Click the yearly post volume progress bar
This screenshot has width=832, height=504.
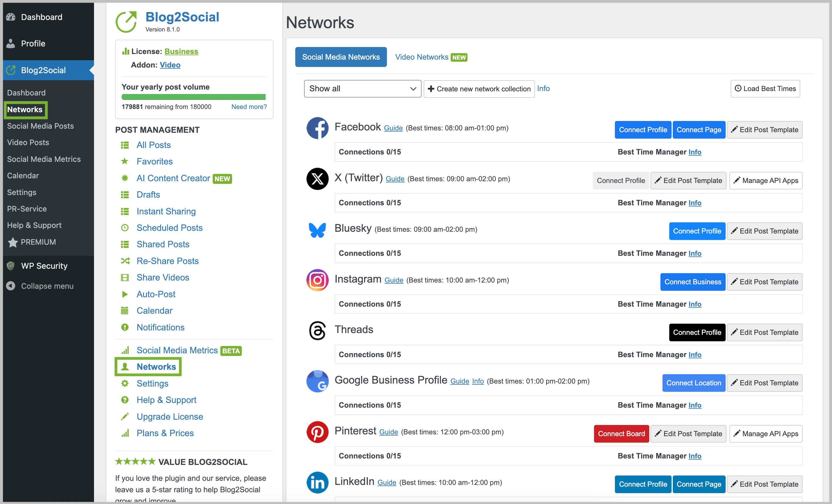click(x=194, y=97)
